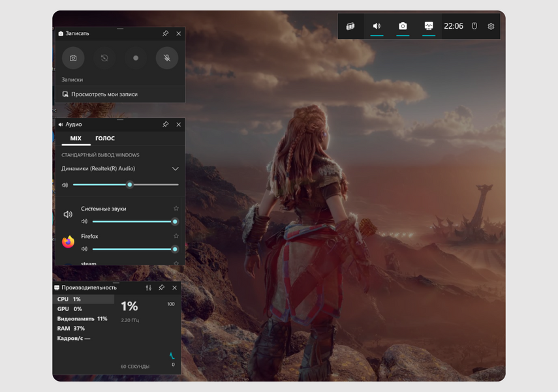This screenshot has height=392, width=558.
Task: Select the Кадров/с metric row
Action: tap(84, 339)
